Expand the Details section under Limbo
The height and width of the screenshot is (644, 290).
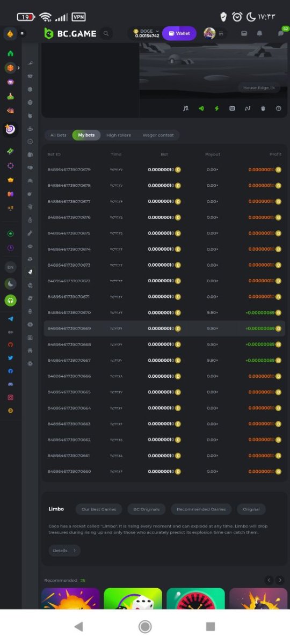(x=64, y=551)
